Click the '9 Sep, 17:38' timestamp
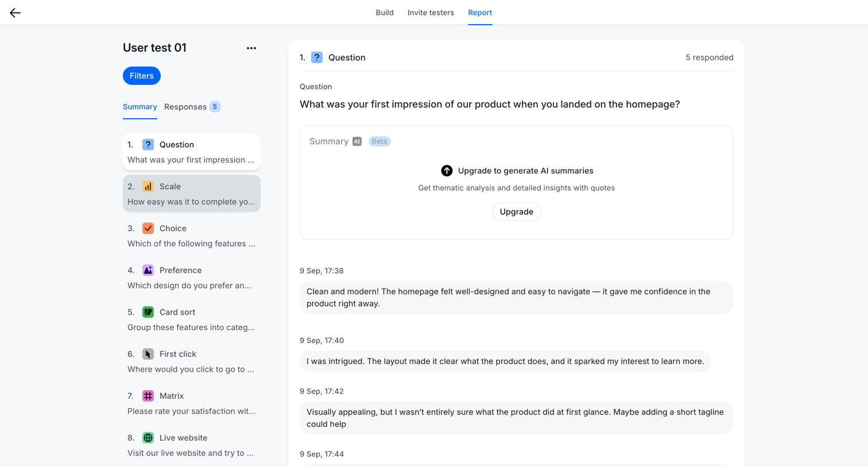 pyautogui.click(x=321, y=271)
